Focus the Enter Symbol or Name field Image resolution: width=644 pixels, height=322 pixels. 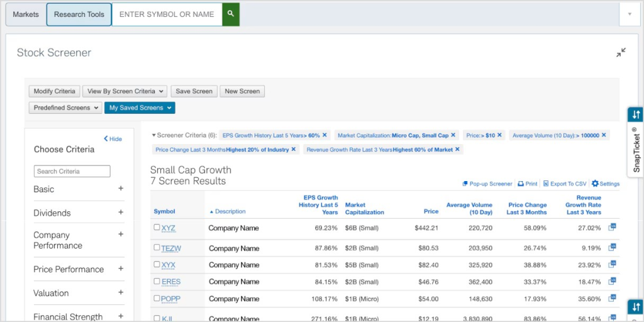tap(167, 14)
